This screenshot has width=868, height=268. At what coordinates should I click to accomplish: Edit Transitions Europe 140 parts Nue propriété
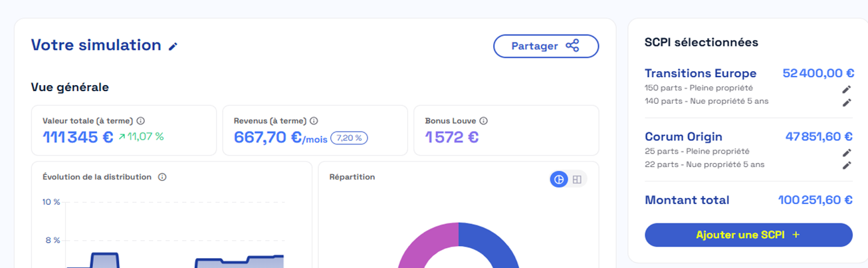pyautogui.click(x=847, y=102)
